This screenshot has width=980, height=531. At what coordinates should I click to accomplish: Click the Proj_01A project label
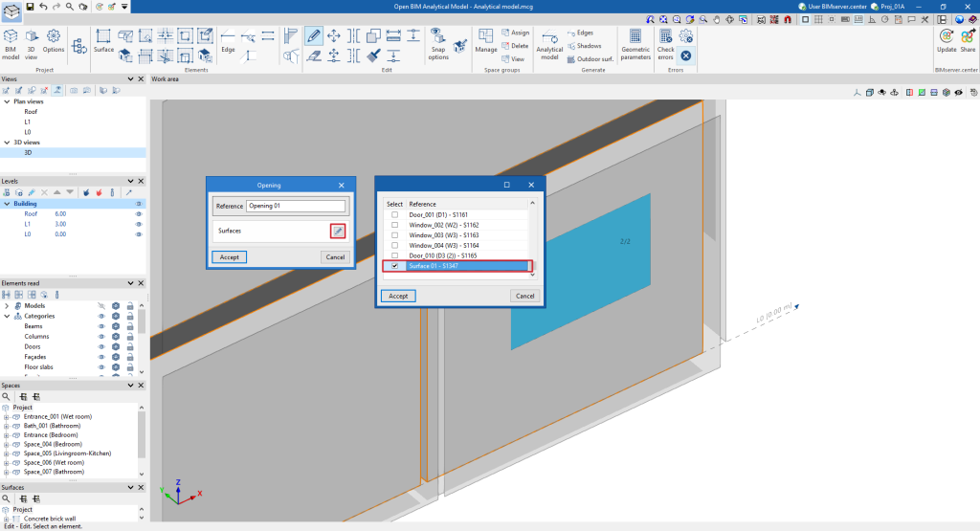click(893, 7)
